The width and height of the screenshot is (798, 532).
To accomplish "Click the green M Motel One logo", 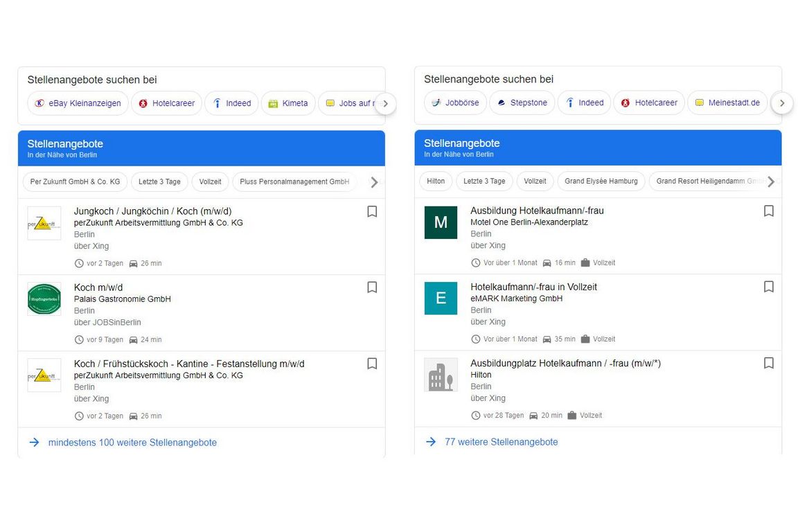I will coord(441,222).
